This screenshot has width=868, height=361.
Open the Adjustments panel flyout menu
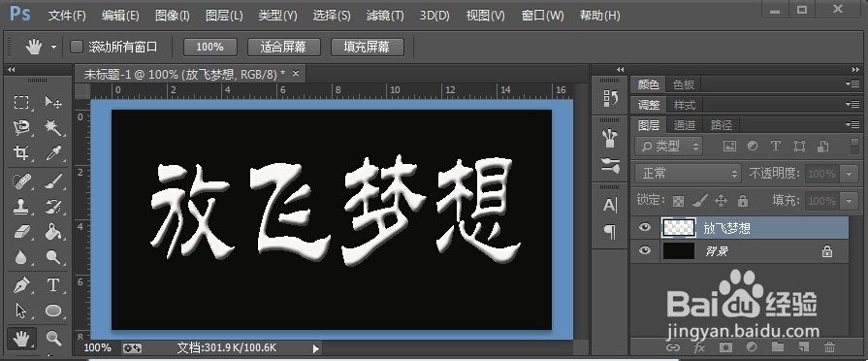click(852, 104)
